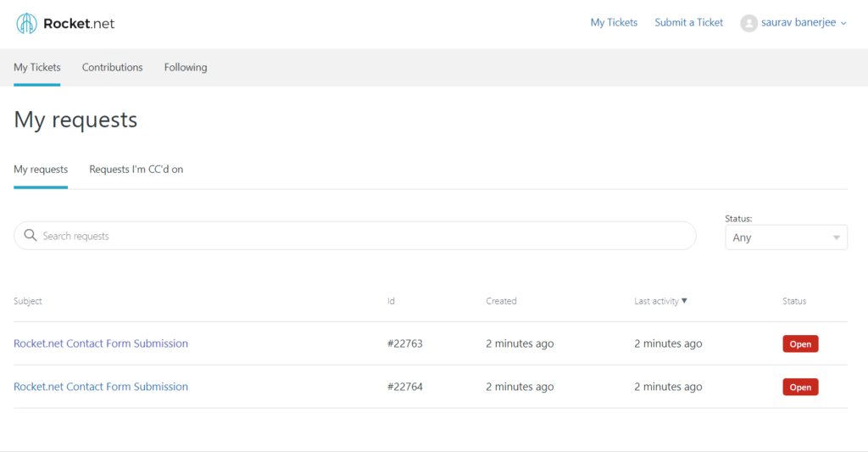Click the #22764 ticket id
The image size is (868, 452).
404,387
